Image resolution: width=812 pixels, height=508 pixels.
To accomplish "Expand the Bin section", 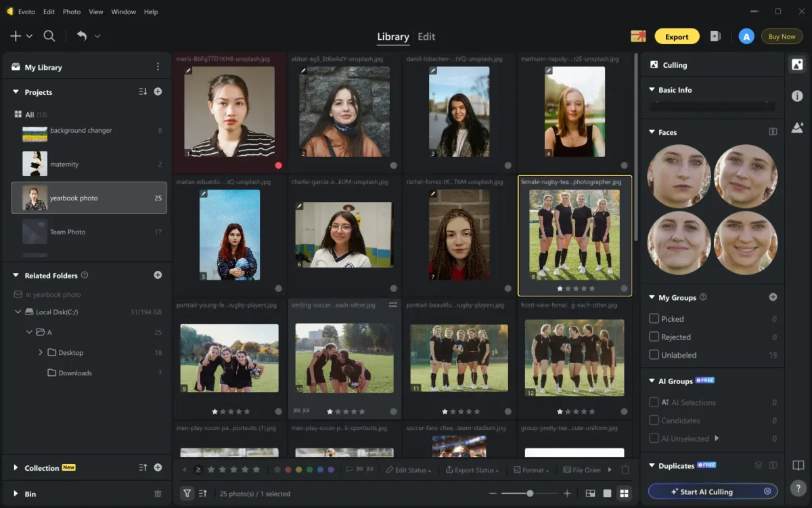I will (x=16, y=494).
